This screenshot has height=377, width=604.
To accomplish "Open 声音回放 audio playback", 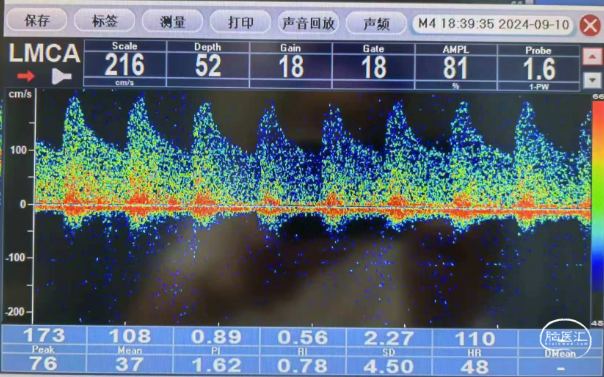I will (308, 23).
